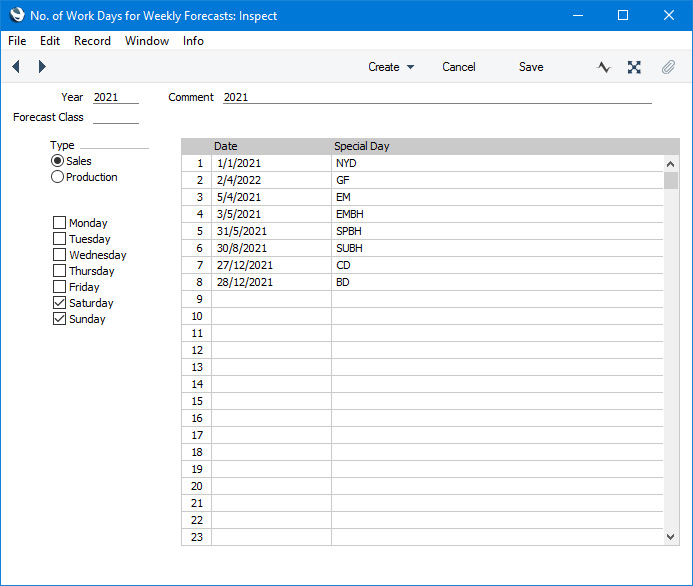
Task: Click date cell 30/8/2021
Action: tap(271, 248)
